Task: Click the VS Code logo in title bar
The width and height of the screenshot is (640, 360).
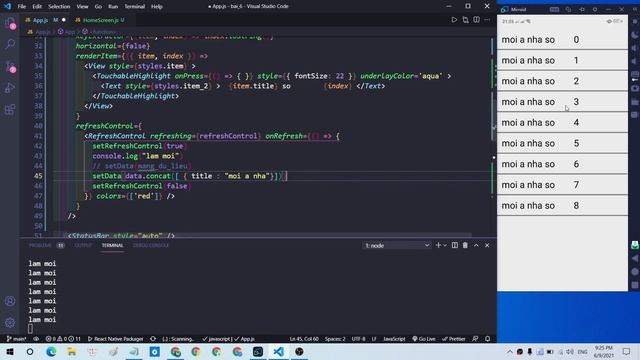Action: pyautogui.click(x=7, y=6)
